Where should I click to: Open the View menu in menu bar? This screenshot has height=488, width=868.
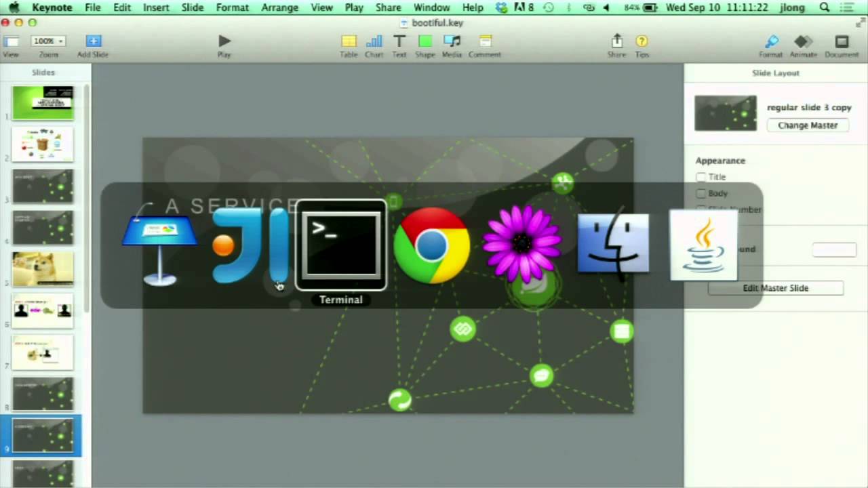click(x=321, y=7)
